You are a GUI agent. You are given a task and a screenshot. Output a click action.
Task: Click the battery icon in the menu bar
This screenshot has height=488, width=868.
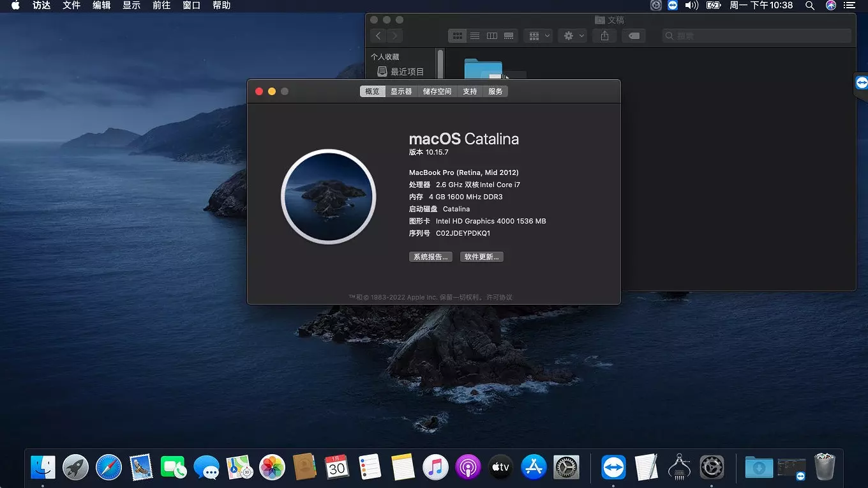point(715,6)
